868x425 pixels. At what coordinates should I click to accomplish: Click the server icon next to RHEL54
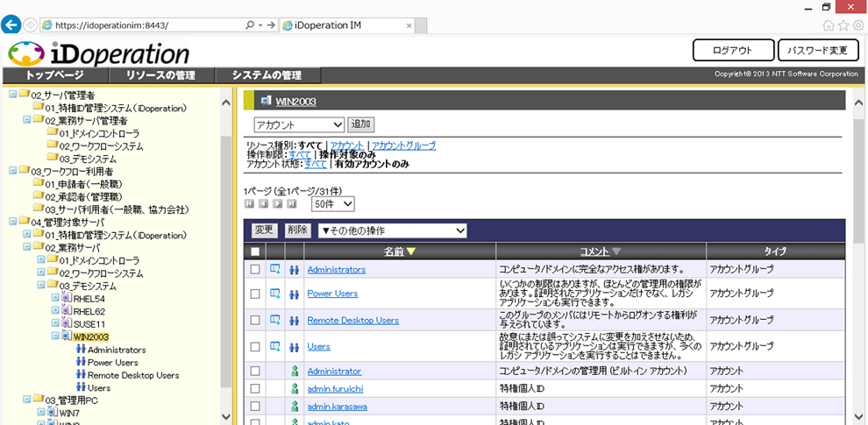tap(67, 298)
